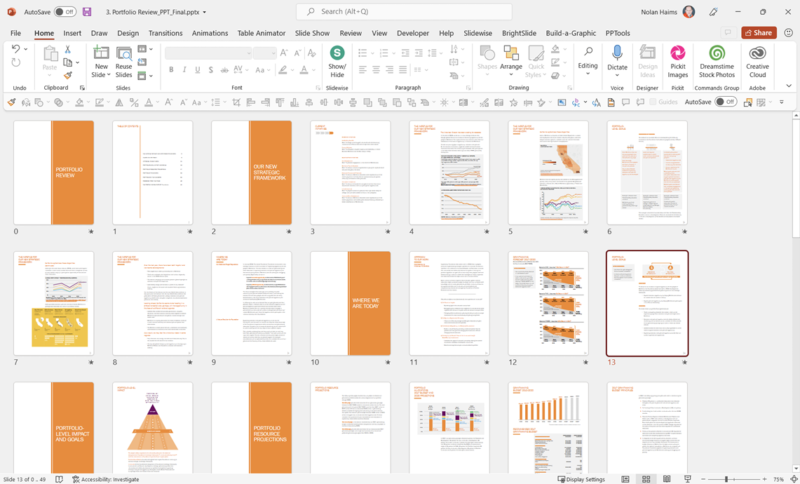Click the spell check icon in status bar
The height and width of the screenshot is (484, 800).
59,479
